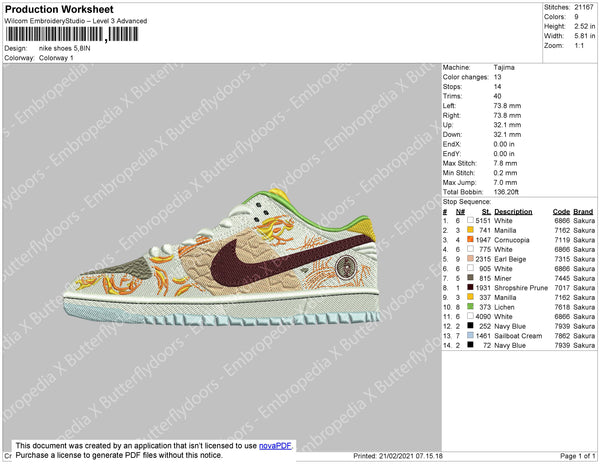Open the novaPDF link
This screenshot has width=600, height=464.
(x=276, y=446)
